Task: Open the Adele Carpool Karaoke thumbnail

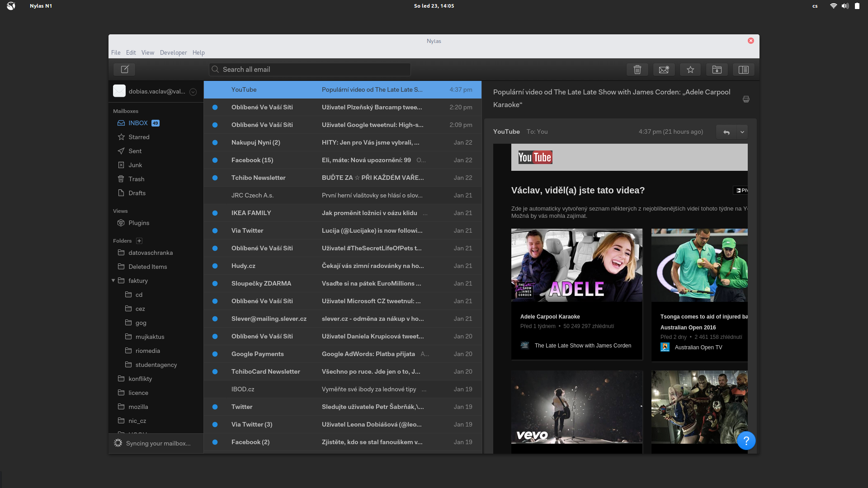Action: 576,265
